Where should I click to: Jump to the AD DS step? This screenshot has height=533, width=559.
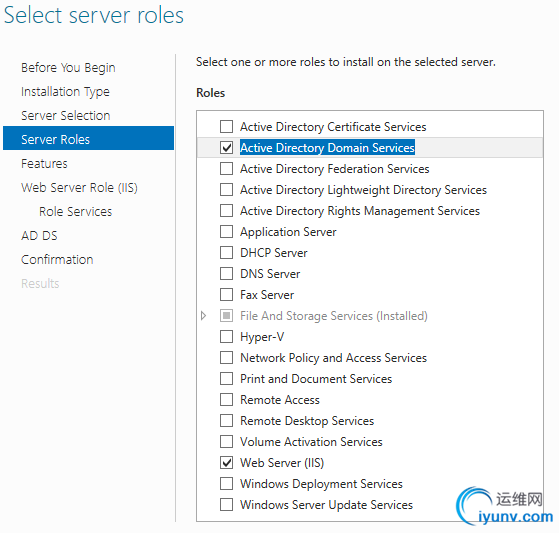coord(39,236)
